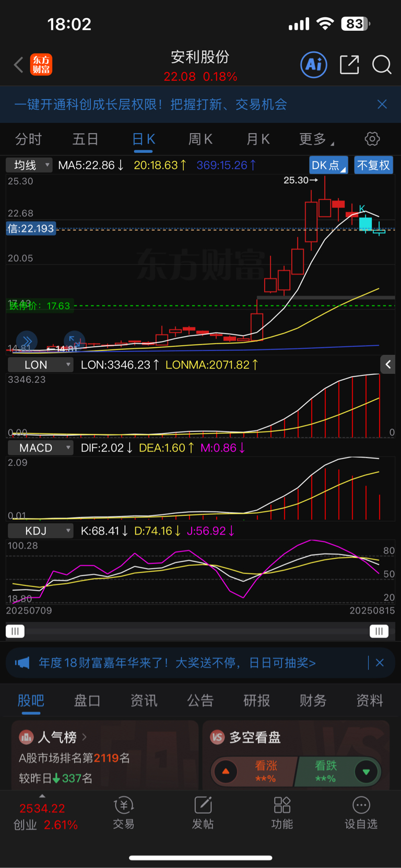Tap the orange up-arrow circle icon
This screenshot has width=401, height=868.
(x=226, y=771)
